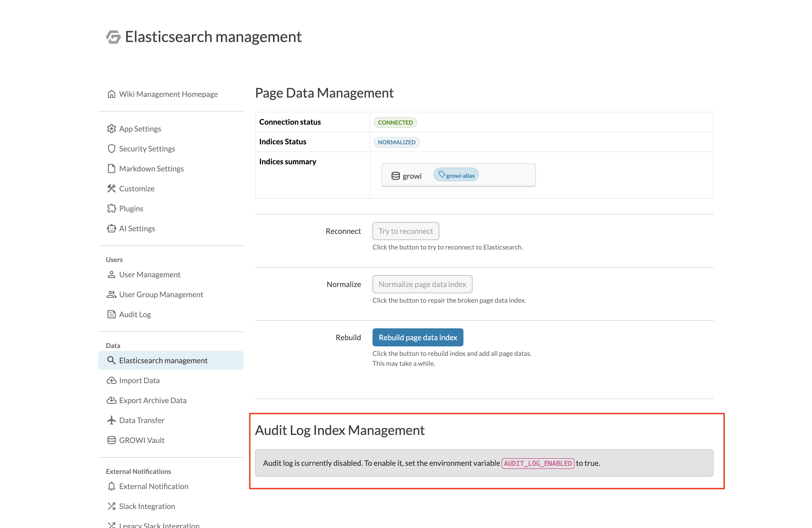812x528 pixels.
Task: Click the NORMALIZED status badge
Action: pos(397,142)
